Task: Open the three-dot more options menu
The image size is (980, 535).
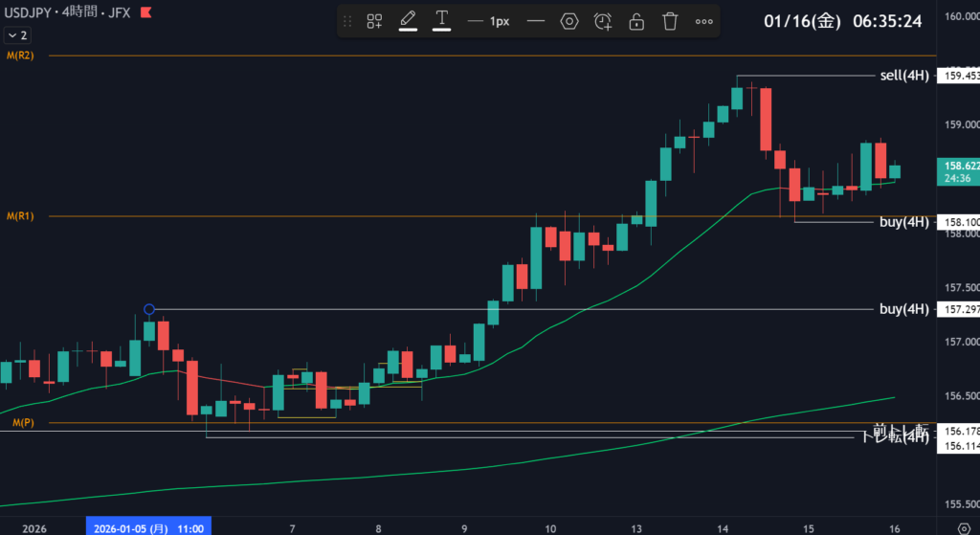Action: (703, 21)
